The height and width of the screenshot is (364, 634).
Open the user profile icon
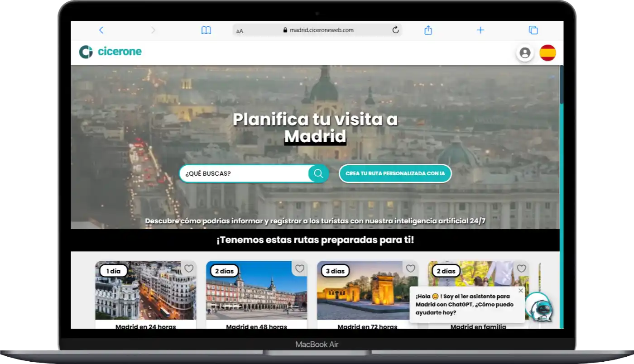(525, 53)
